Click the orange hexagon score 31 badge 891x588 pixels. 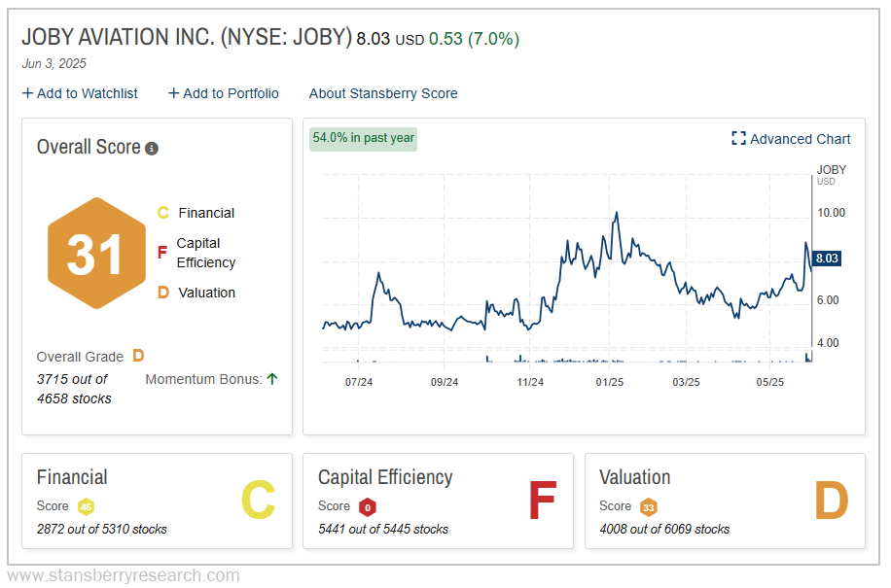pyautogui.click(x=96, y=253)
